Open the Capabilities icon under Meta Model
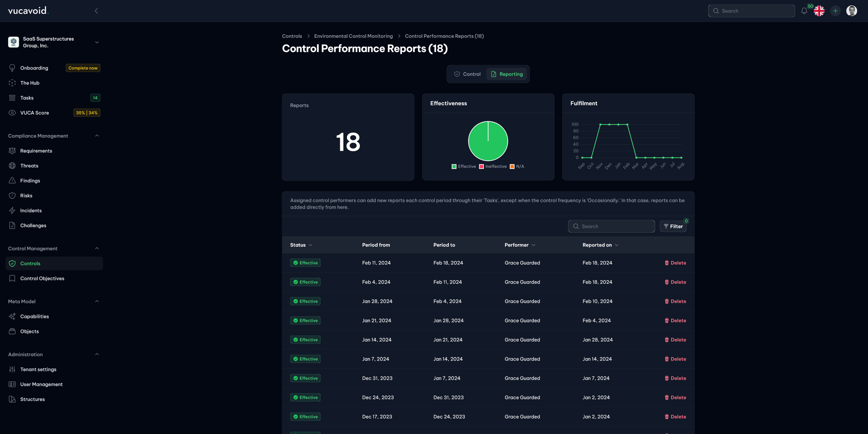 point(12,316)
